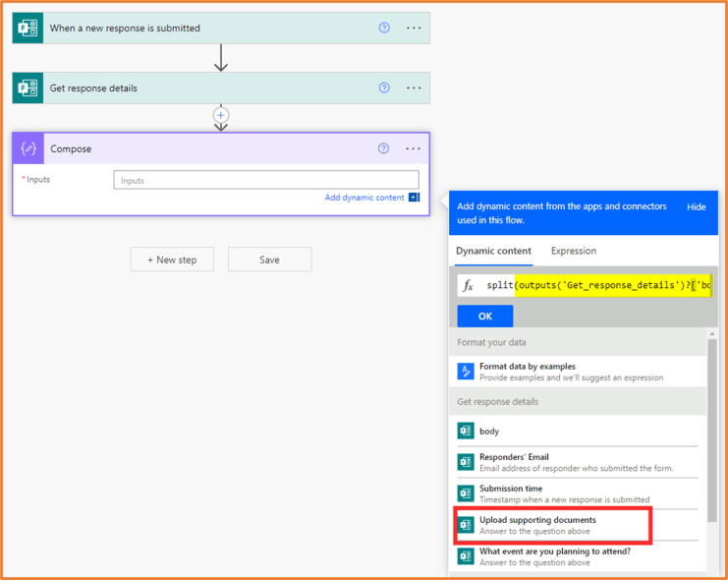
Task: Select the 'Get response details' action title
Action: pyautogui.click(x=93, y=88)
